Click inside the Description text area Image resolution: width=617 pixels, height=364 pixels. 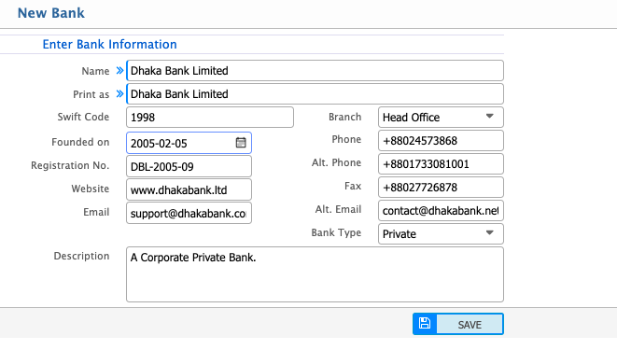[x=315, y=274]
